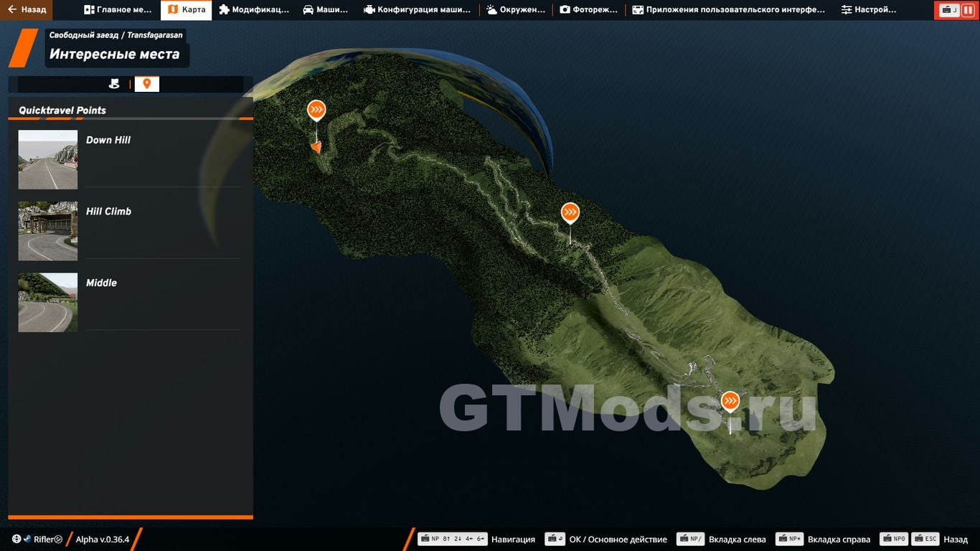Select the Down Hill quicktravel label

click(108, 140)
